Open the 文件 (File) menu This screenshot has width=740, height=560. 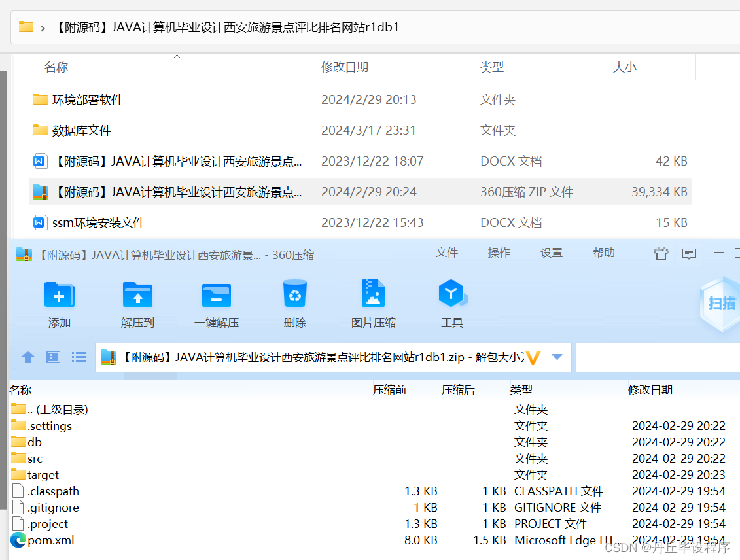click(x=447, y=253)
